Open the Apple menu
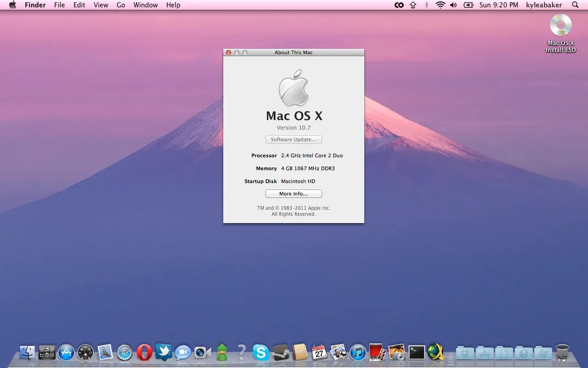This screenshot has height=368, width=588. pos(12,5)
